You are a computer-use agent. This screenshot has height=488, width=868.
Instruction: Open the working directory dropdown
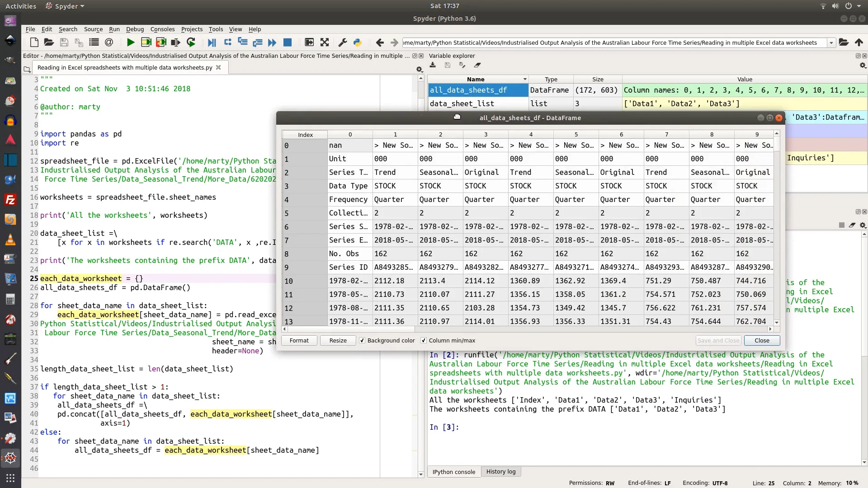(x=831, y=42)
